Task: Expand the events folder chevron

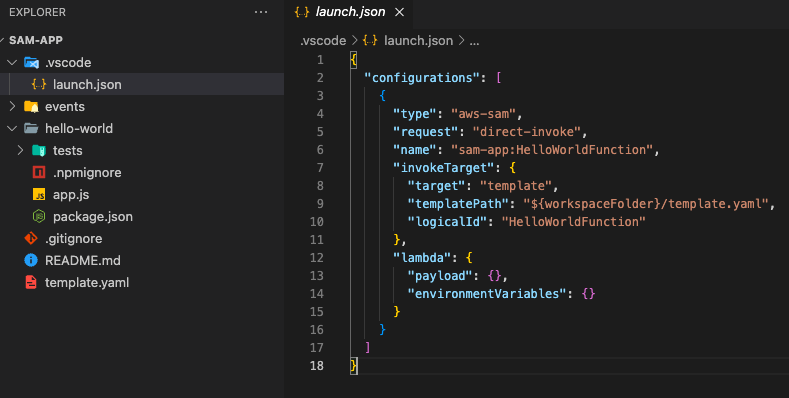Action: pyautogui.click(x=12, y=106)
